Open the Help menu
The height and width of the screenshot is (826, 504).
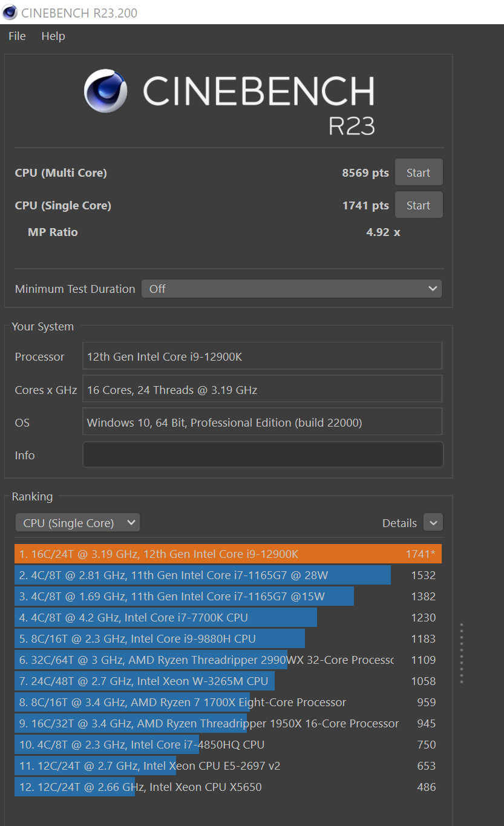coord(53,36)
